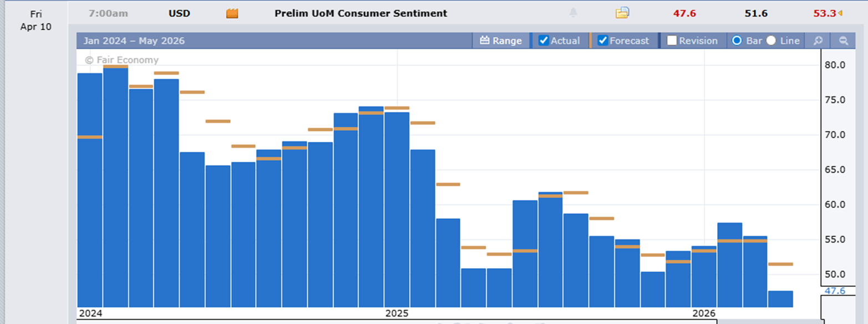
Task: Select the Bar chart radio button
Action: pyautogui.click(x=737, y=41)
